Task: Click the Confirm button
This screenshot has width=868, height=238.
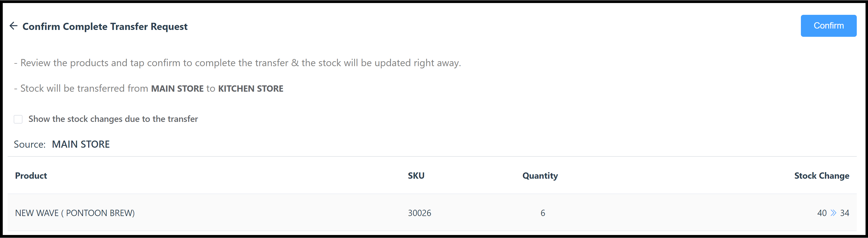Action: pos(829,25)
